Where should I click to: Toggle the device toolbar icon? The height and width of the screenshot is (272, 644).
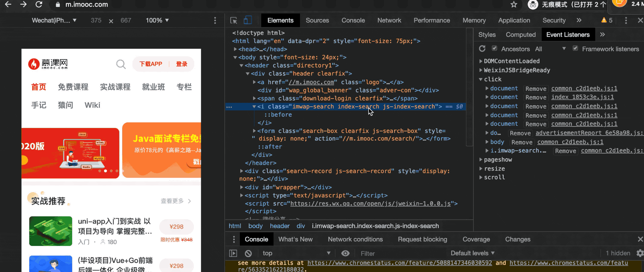pos(248,20)
